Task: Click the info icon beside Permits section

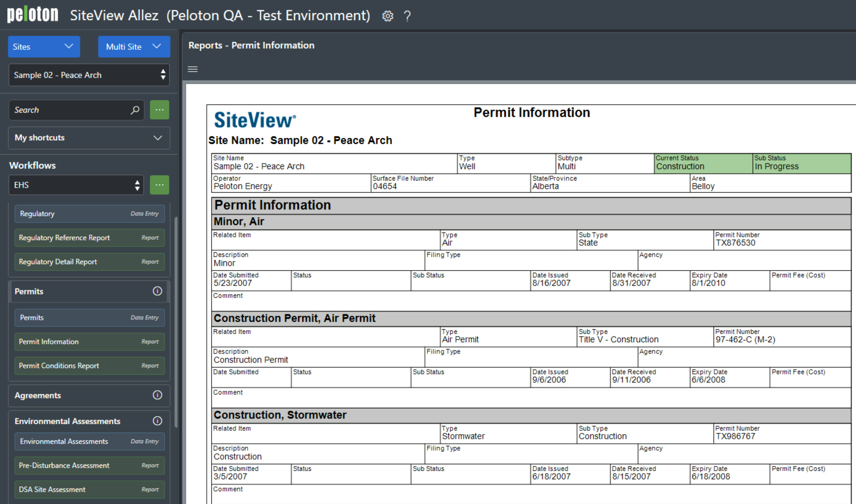Action: click(x=157, y=292)
